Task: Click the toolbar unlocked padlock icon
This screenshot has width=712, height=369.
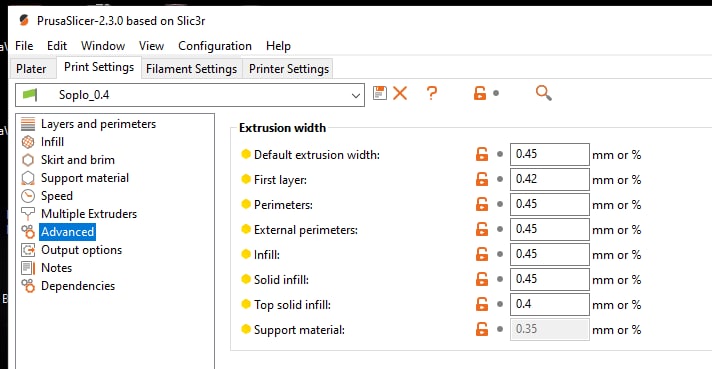Action: pos(480,93)
